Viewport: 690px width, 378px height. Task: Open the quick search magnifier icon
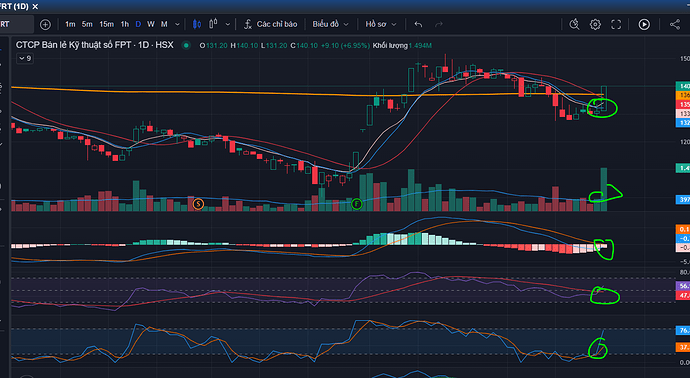coord(574,25)
